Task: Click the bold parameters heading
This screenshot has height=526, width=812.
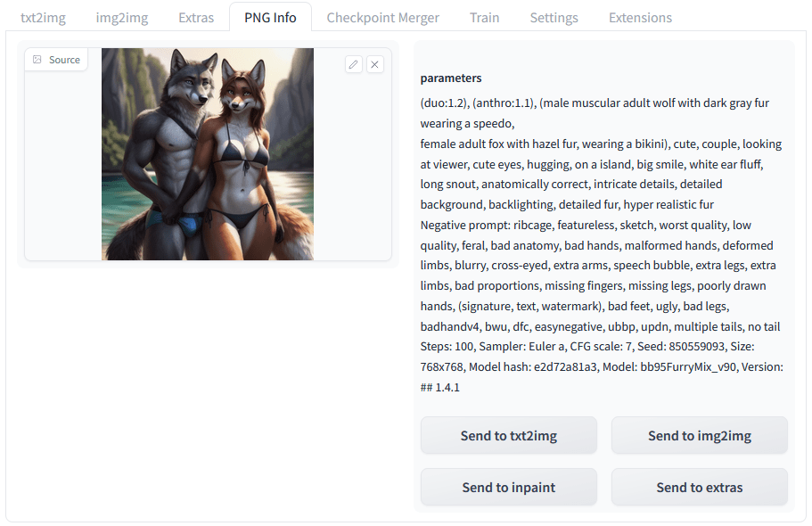Action: tap(450, 78)
